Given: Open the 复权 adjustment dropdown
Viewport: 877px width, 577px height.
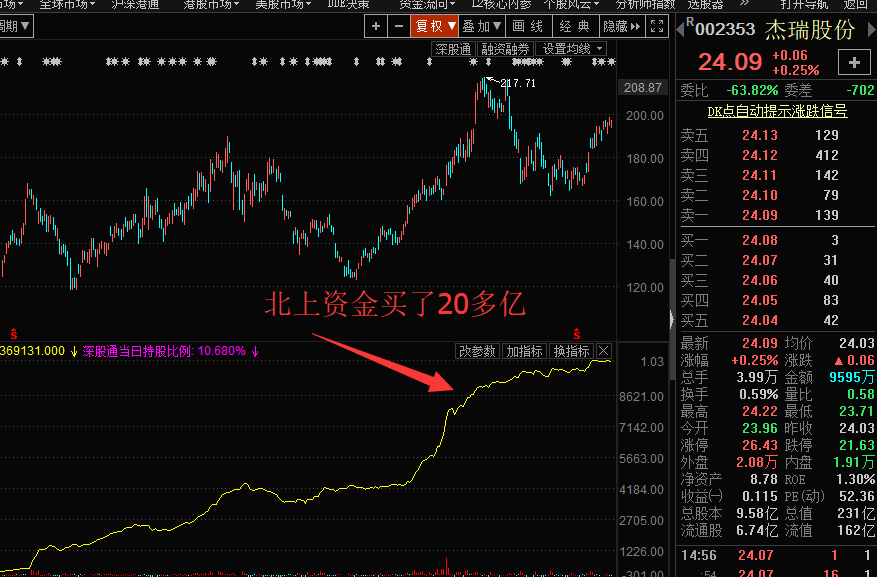Looking at the screenshot, I should pyautogui.click(x=435, y=26).
